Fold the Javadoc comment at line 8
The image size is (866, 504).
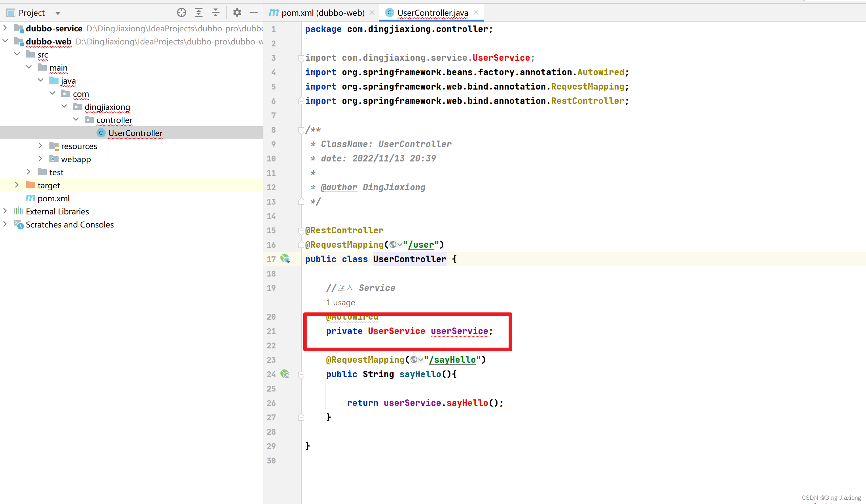click(301, 130)
